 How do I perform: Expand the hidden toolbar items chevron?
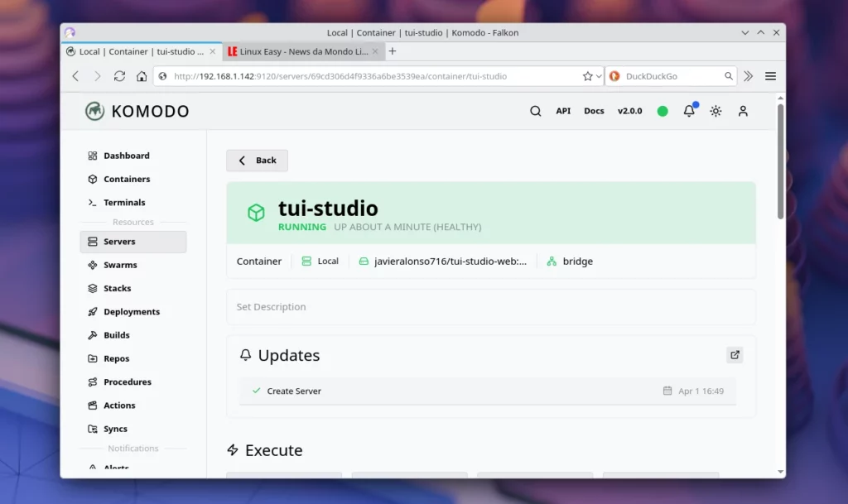coord(748,76)
